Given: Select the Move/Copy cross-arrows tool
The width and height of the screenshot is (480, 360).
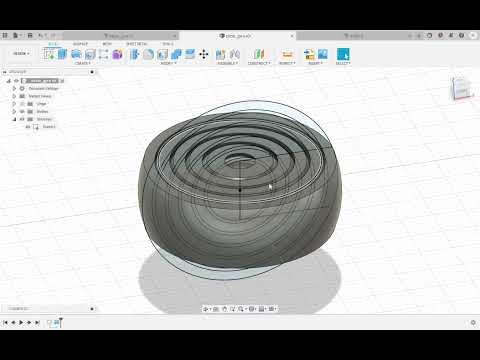Looking at the screenshot, I should click(204, 54).
